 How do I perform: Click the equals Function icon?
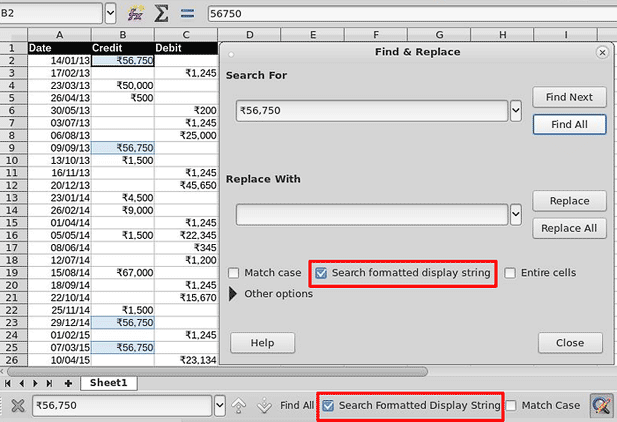pyautogui.click(x=187, y=14)
